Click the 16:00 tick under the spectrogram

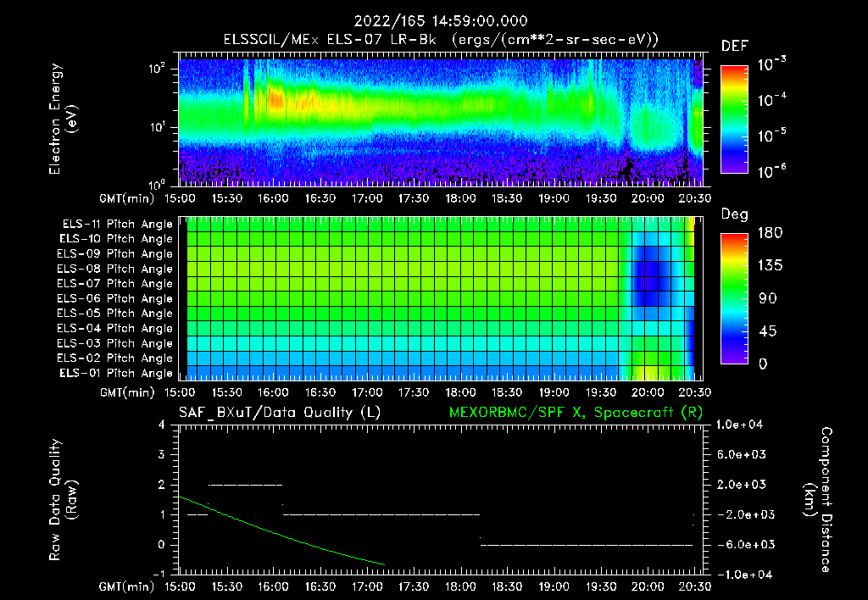(273, 198)
